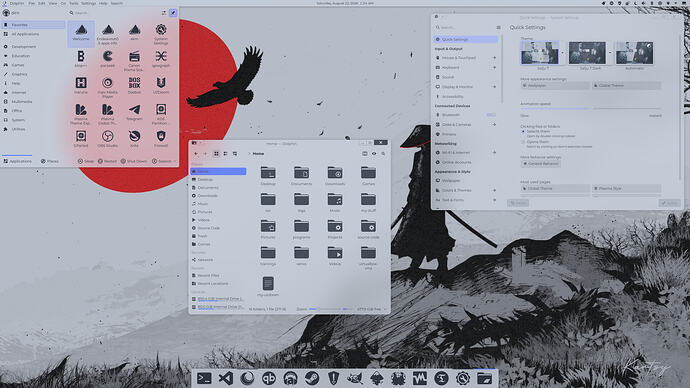Open file manager icon in dock
This screenshot has width=690, height=388.
(484, 378)
